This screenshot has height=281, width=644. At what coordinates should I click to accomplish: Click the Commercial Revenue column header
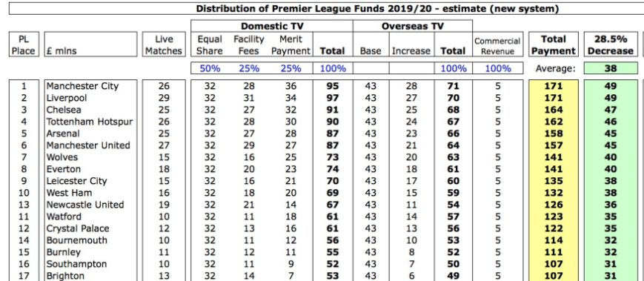tap(497, 46)
